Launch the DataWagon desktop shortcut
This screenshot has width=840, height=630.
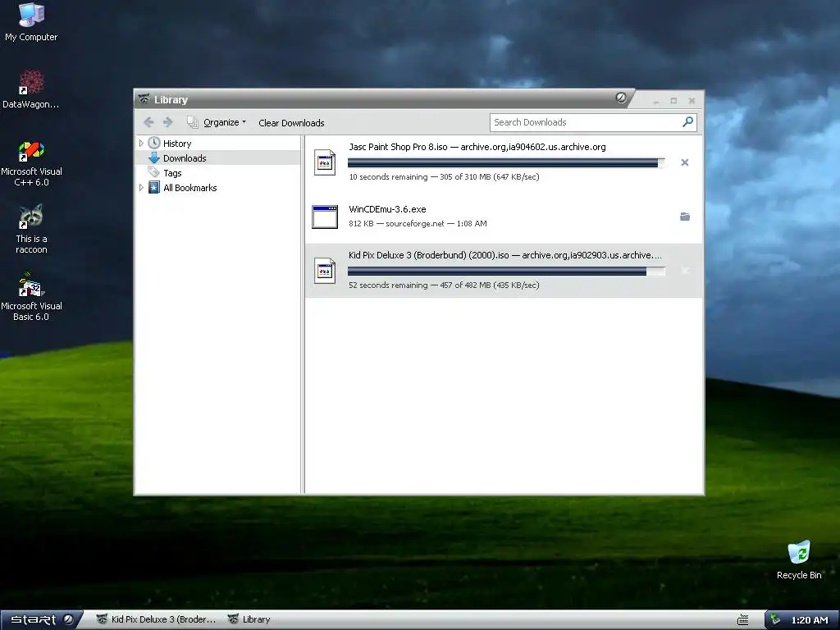[31, 89]
